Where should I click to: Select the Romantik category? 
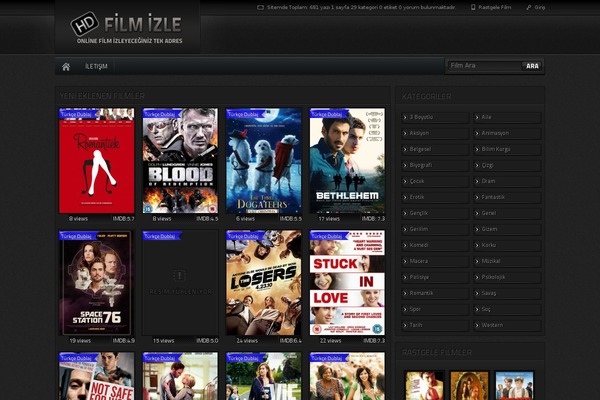435,293
